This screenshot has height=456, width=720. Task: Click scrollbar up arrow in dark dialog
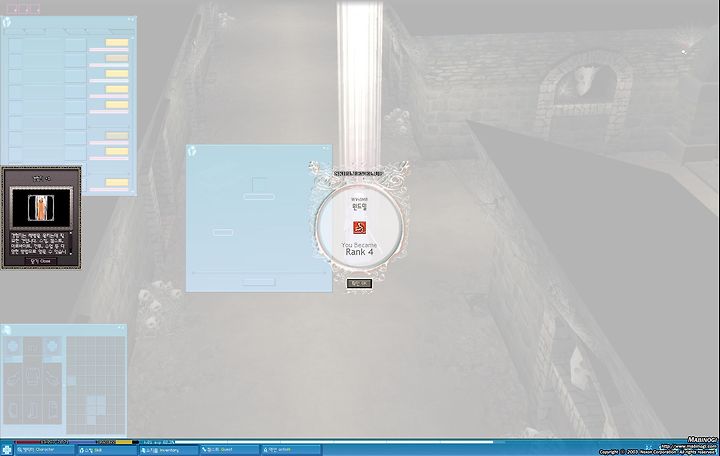click(71, 235)
